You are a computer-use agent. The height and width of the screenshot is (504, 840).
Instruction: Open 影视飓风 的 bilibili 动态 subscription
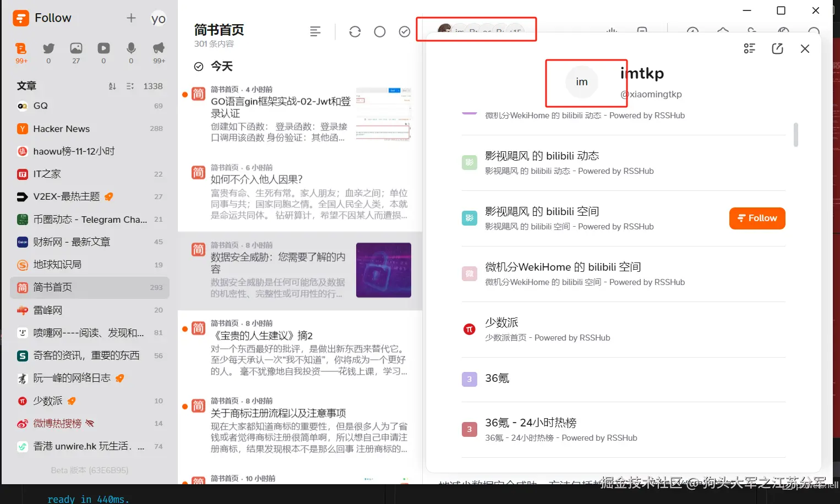tap(623, 163)
